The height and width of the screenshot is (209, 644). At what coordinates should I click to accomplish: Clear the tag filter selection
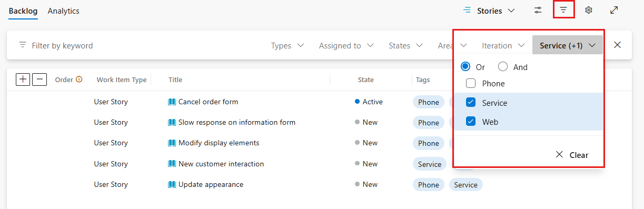(x=572, y=155)
